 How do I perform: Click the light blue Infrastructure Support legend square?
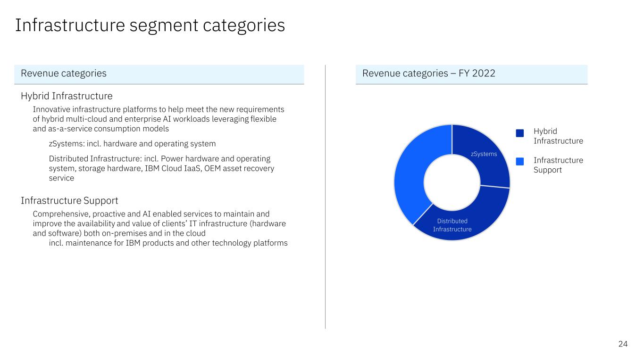click(520, 162)
